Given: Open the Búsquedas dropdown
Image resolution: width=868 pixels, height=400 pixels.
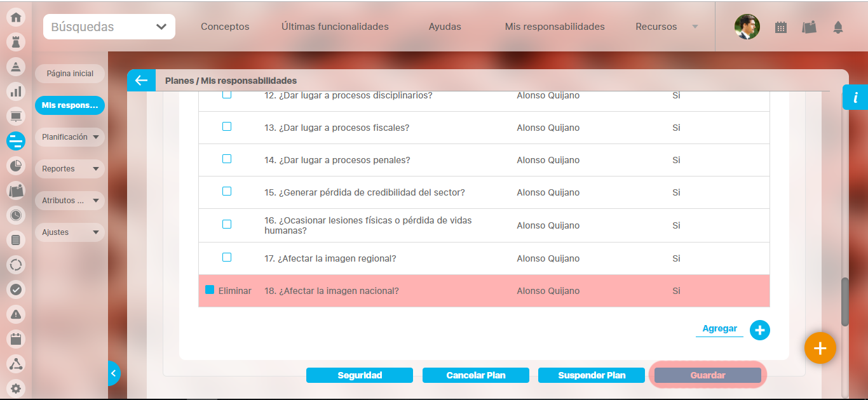Looking at the screenshot, I should click(x=109, y=27).
